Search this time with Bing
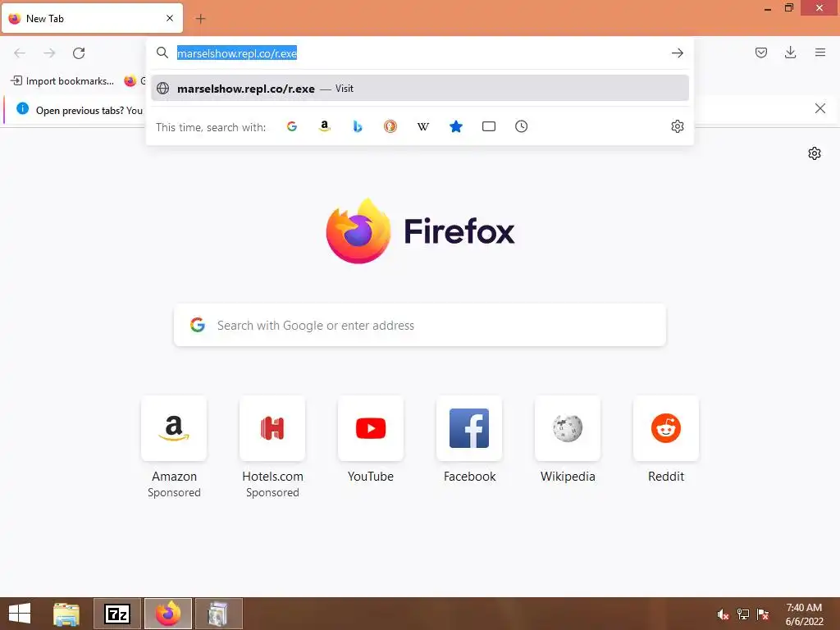 [358, 126]
